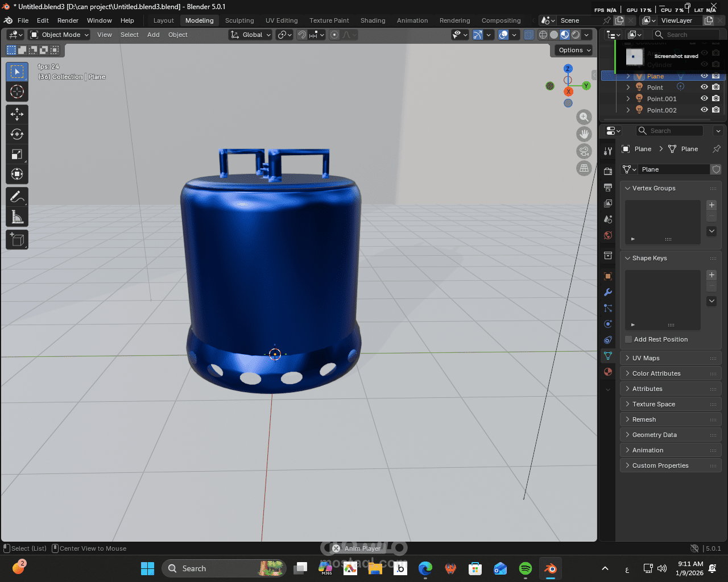Click the red X axis gizmo ball
Image resolution: width=728 pixels, height=582 pixels.
coord(568,92)
